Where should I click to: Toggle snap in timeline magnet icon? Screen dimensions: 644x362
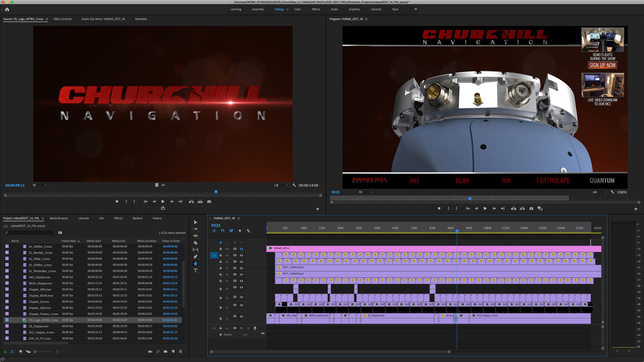[x=223, y=231]
